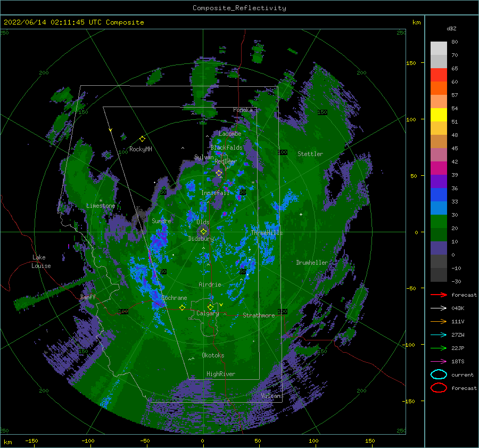Click the Composite_Reflectivity title
The width and height of the screenshot is (479, 448).
(240, 8)
